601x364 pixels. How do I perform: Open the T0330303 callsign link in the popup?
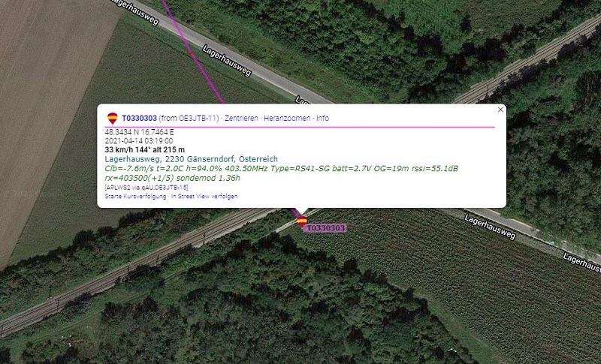[x=140, y=119]
